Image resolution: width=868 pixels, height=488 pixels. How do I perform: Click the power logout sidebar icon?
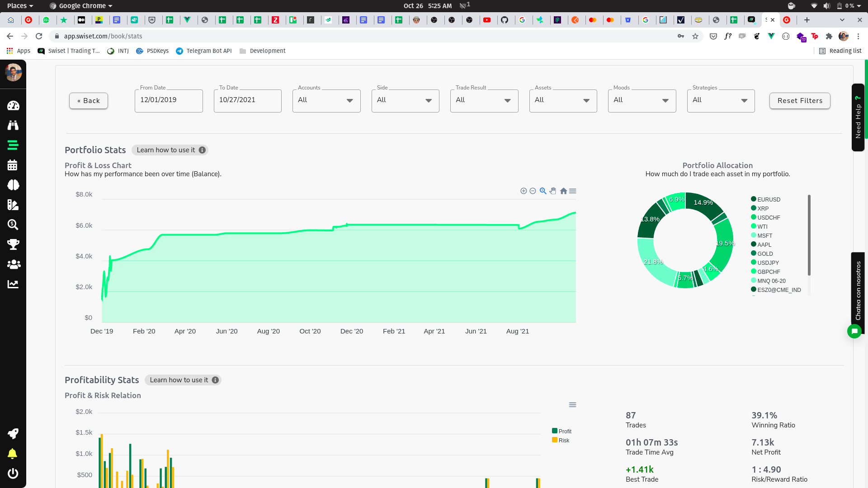13,473
